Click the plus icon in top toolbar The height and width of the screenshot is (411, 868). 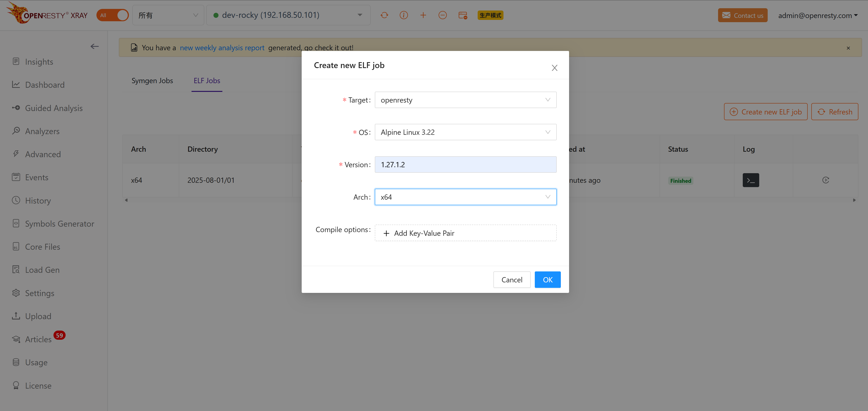[423, 15]
